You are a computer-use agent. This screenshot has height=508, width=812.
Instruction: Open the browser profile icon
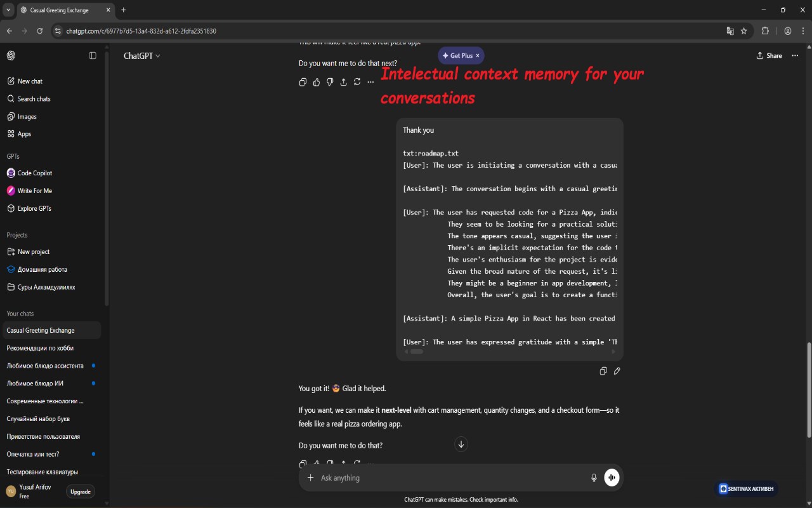coord(788,30)
